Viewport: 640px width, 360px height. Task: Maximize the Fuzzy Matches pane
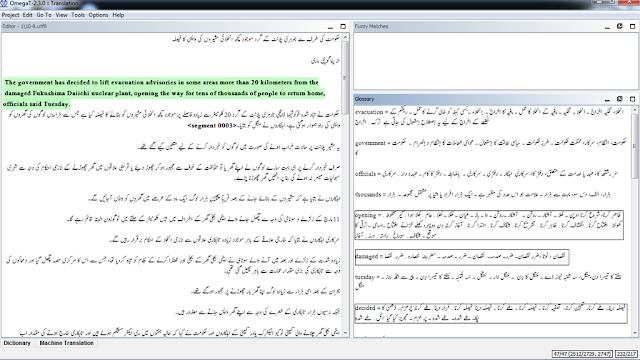click(632, 27)
